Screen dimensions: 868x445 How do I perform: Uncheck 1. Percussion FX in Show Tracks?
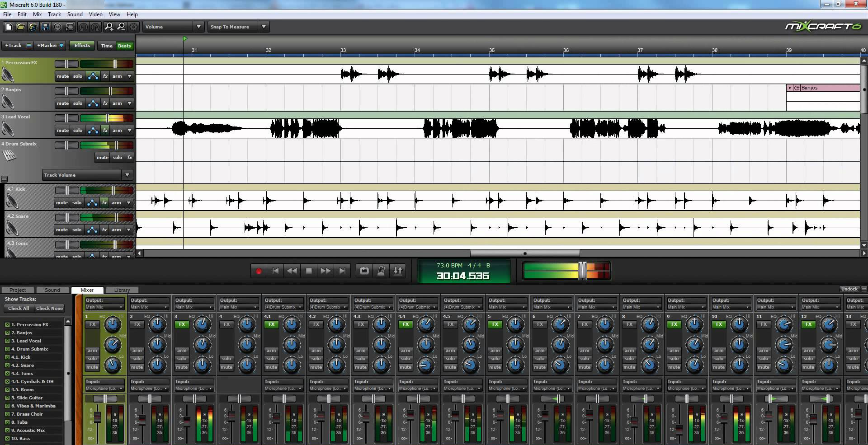[x=7, y=325]
